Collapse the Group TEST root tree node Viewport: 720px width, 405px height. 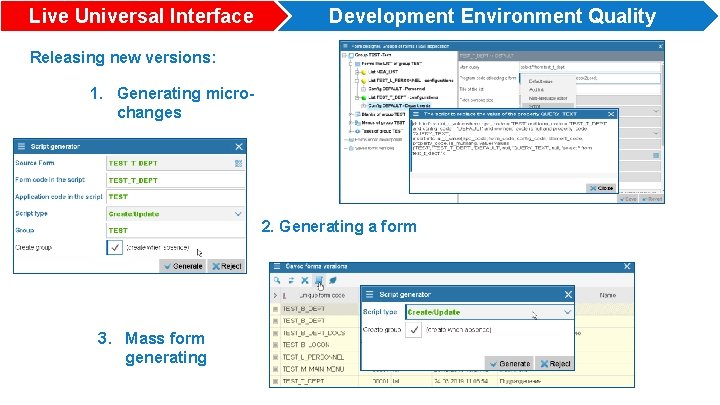coord(344,55)
